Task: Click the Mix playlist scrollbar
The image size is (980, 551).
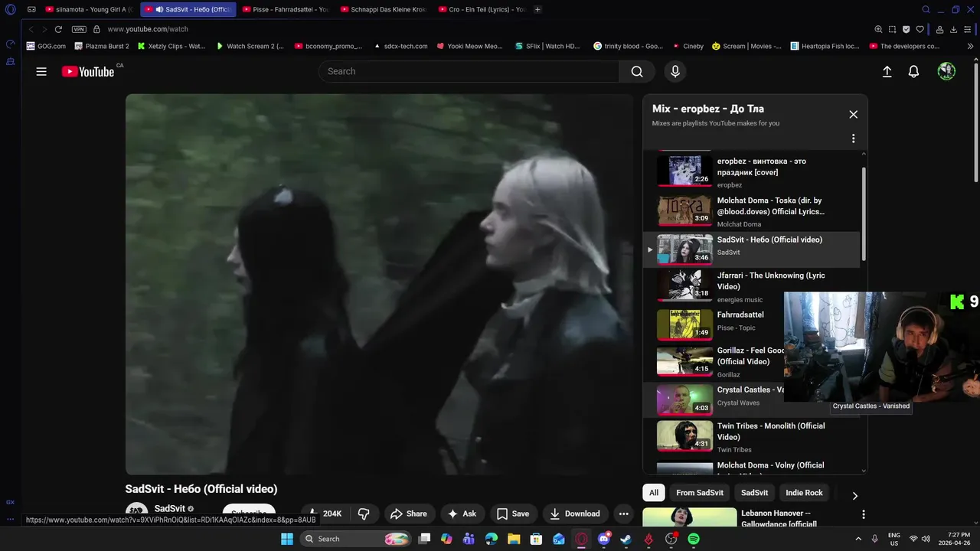Action: click(x=864, y=214)
